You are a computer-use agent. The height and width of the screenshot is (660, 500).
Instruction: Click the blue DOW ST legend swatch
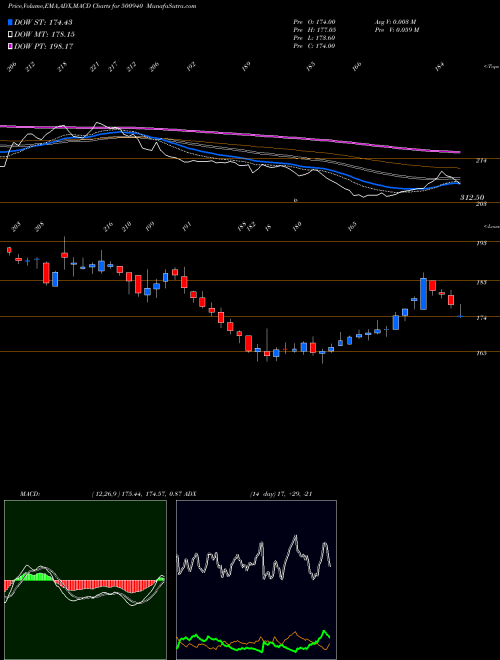tap(11, 22)
